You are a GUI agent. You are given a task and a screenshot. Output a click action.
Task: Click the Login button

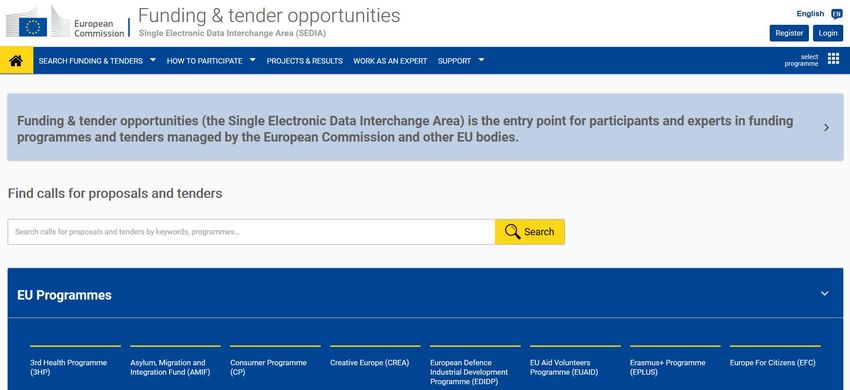828,33
